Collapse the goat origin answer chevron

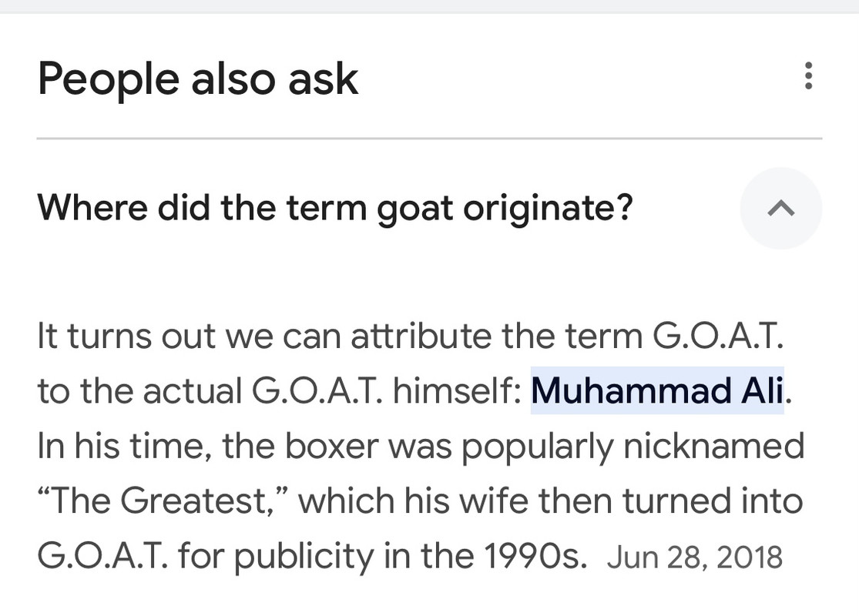pos(781,208)
